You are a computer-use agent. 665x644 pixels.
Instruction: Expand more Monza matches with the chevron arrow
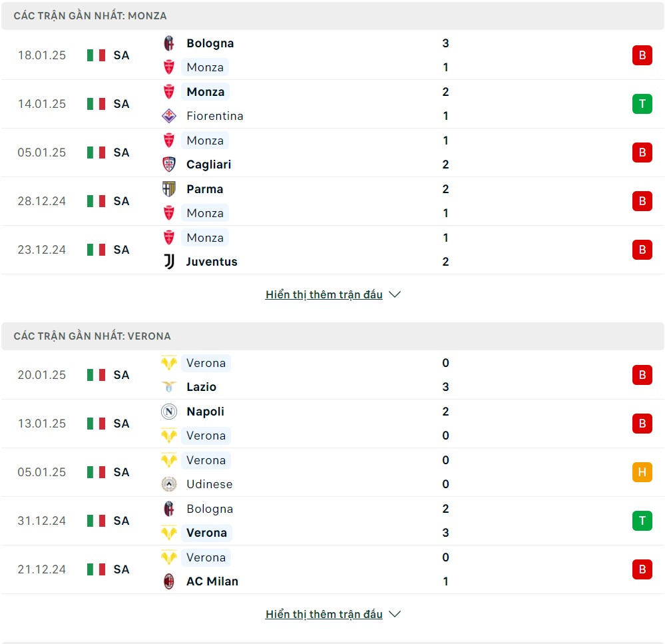[x=395, y=294]
